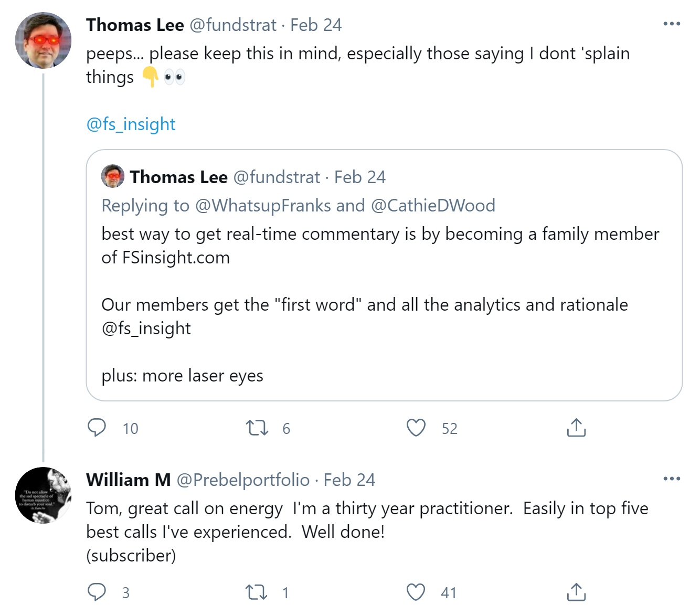The width and height of the screenshot is (700, 615).
Task: Open William M's profile picture
Action: [x=44, y=495]
